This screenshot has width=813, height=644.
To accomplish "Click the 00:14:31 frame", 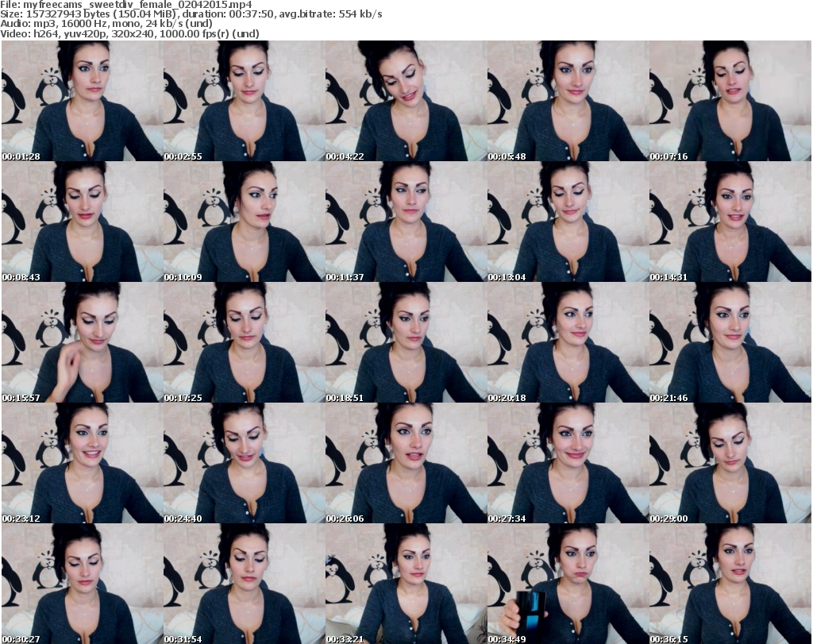I will tap(730, 222).
